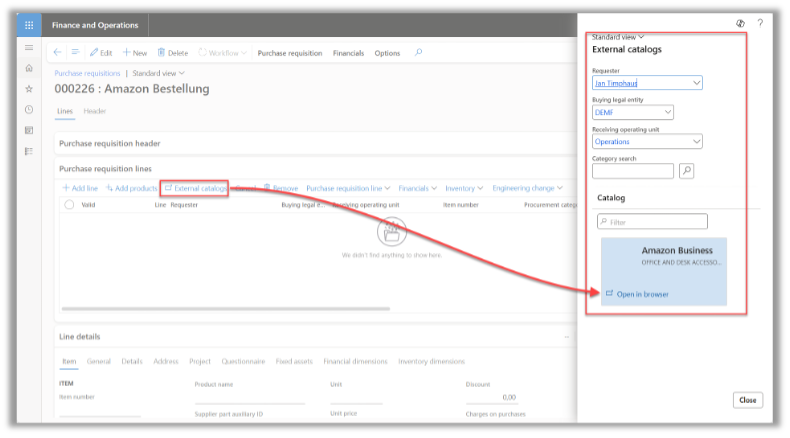Viewport: 790px width, 438px height.
Task: Click Add products button
Action: (131, 188)
